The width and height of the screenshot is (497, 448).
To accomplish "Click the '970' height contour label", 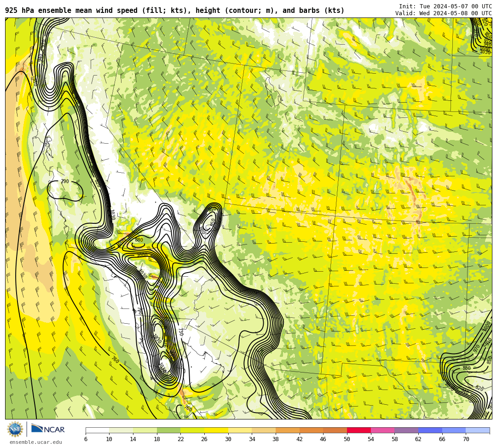I will [x=476, y=348].
